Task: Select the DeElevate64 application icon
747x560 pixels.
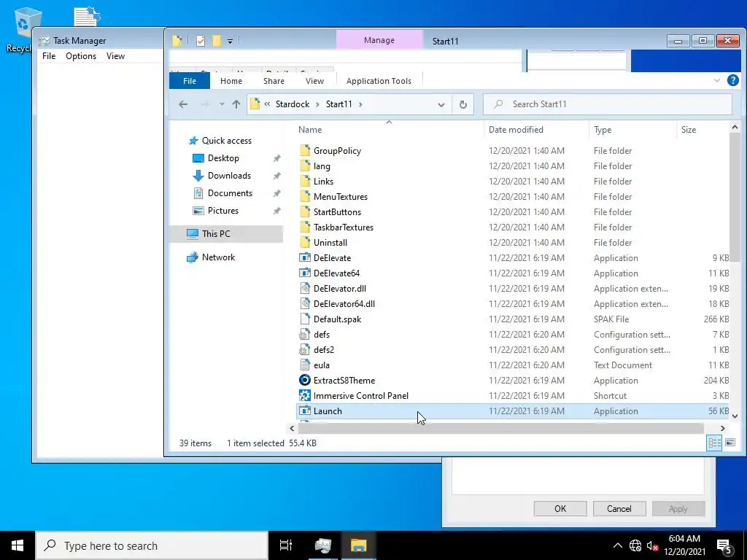Action: coord(305,273)
